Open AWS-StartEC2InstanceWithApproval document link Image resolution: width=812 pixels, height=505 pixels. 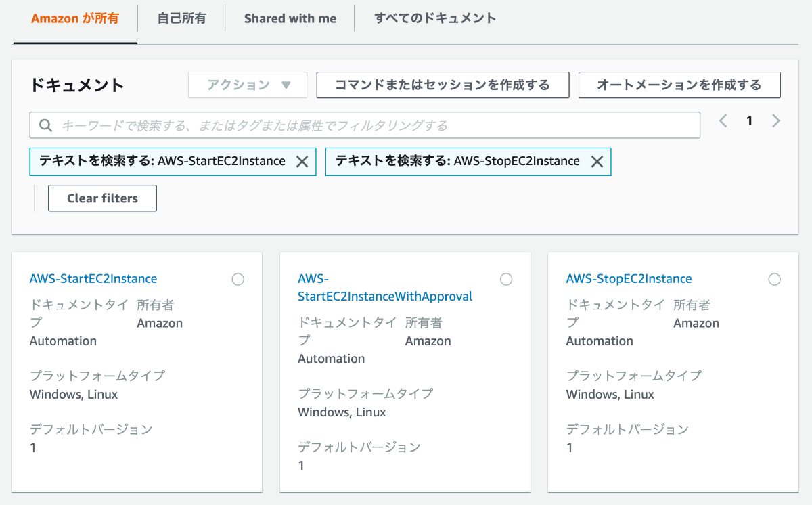tap(385, 288)
